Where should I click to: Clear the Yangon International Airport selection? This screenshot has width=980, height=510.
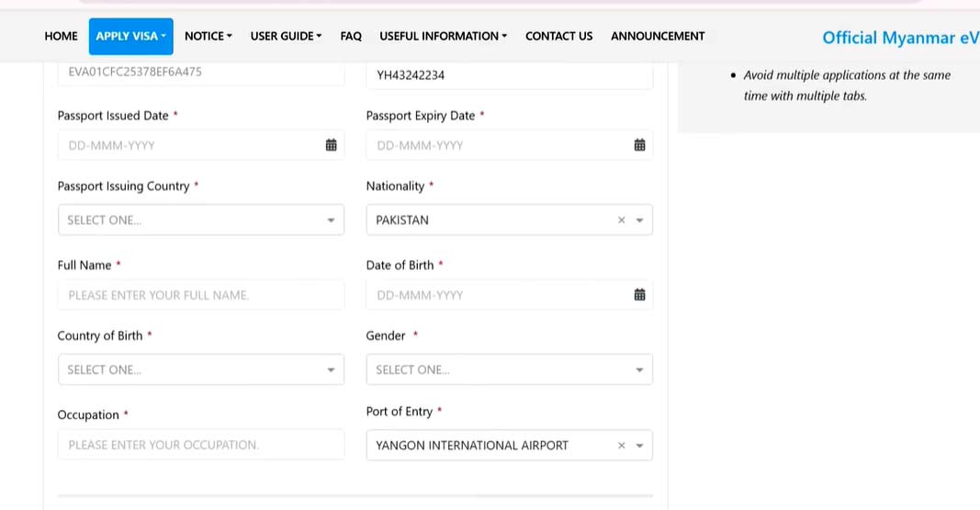pyautogui.click(x=621, y=446)
